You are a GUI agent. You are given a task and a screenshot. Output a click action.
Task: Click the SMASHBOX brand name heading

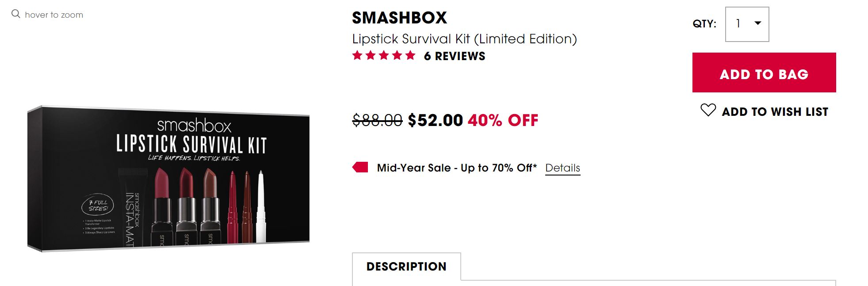point(399,18)
